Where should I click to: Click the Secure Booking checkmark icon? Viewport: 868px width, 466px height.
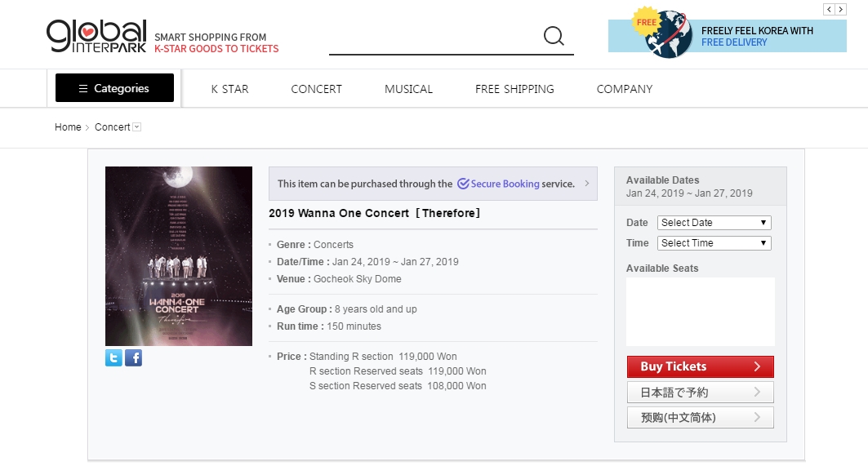click(463, 184)
